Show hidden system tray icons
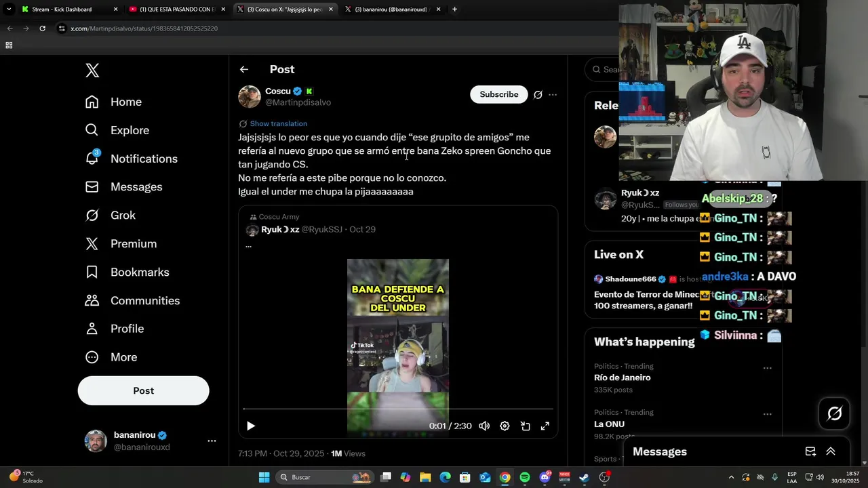Viewport: 868px width, 488px height. (x=731, y=477)
